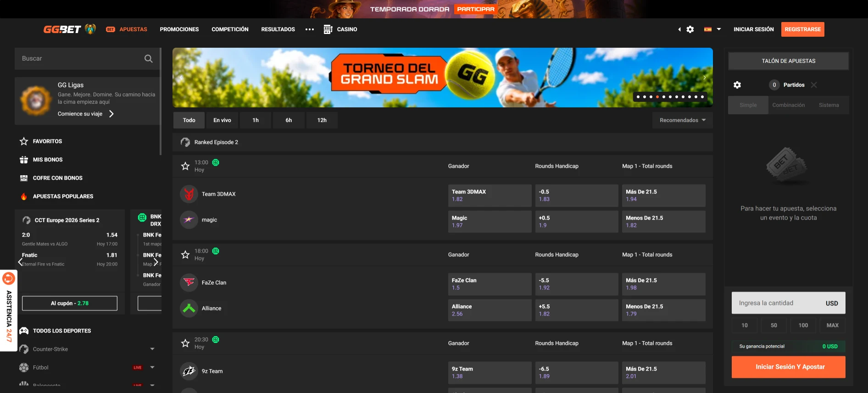Click Iniciar Sesión link

(x=753, y=29)
